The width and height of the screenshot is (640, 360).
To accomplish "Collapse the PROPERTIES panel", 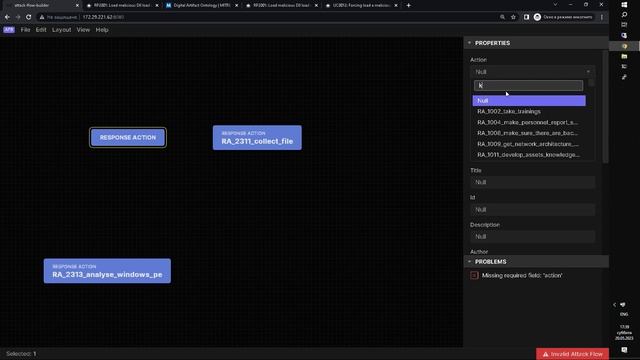I will click(469, 43).
